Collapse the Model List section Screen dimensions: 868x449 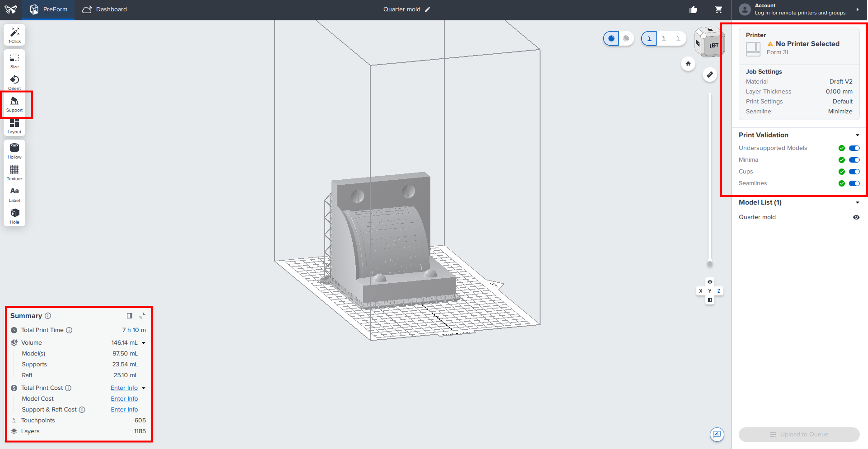pos(857,203)
